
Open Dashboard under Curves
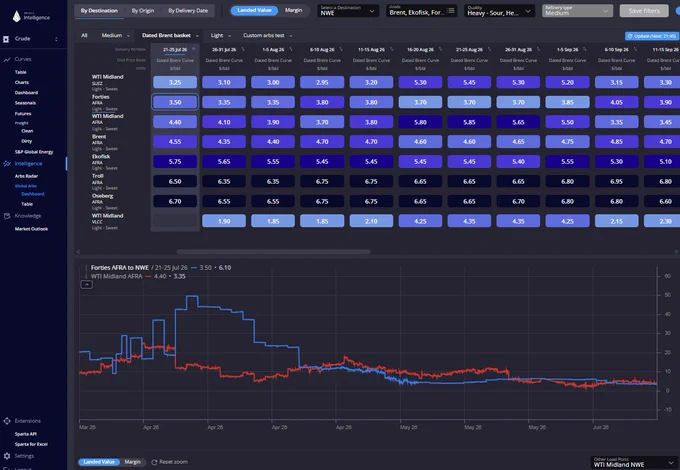26,92
